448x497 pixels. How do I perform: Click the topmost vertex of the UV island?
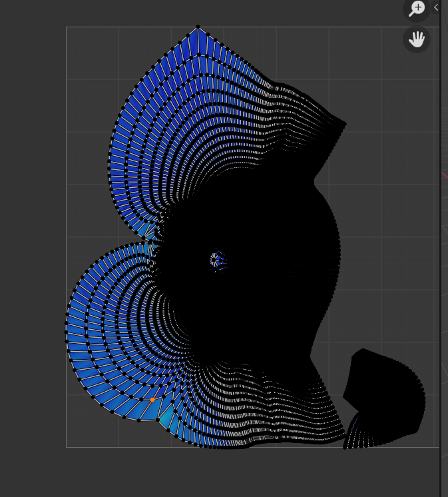coord(198,27)
